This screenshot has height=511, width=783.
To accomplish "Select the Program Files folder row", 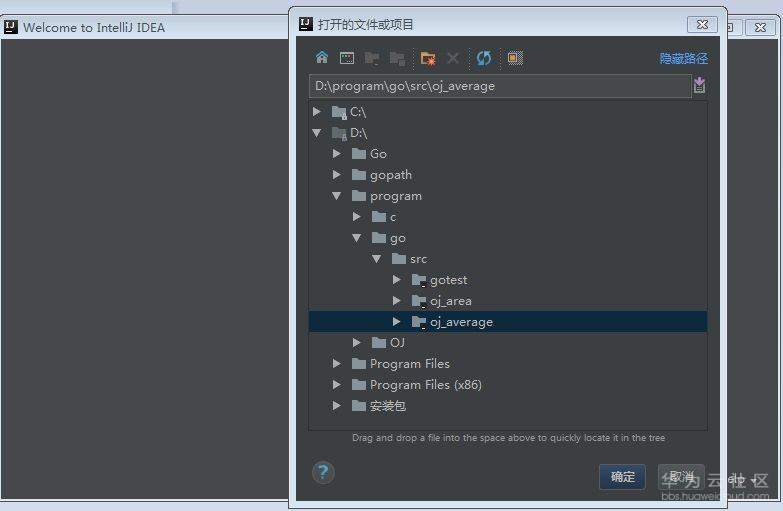I will [x=508, y=364].
